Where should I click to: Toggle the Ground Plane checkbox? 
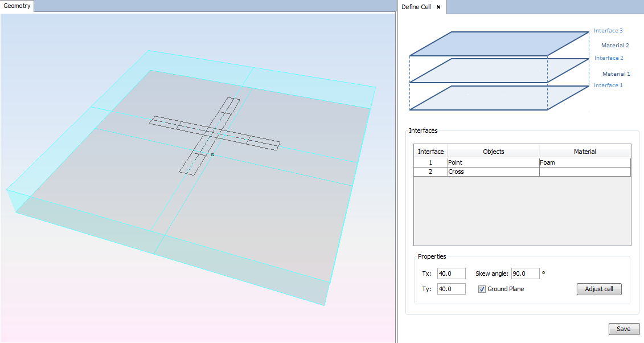pos(482,289)
